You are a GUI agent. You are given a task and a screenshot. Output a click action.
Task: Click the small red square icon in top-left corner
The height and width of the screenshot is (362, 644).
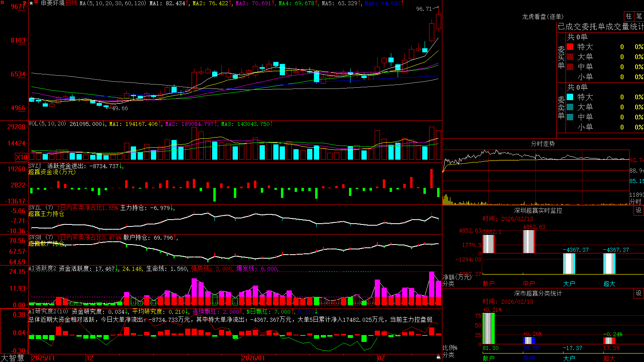[x=2, y=2]
